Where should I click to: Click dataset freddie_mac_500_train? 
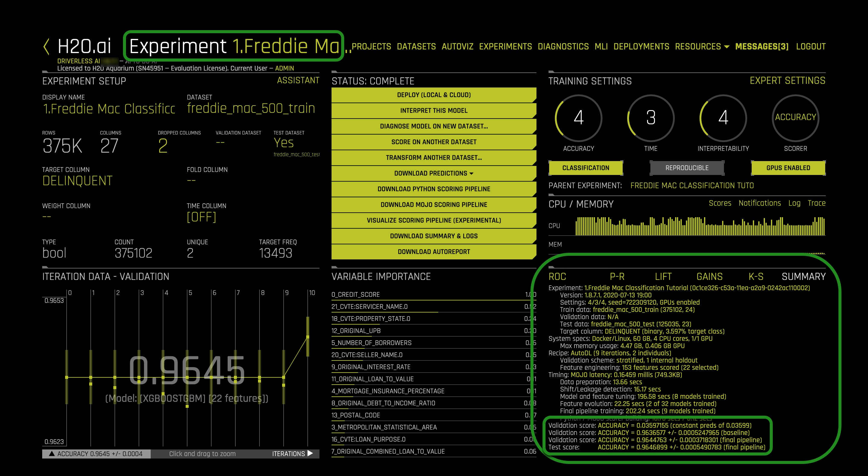click(251, 108)
